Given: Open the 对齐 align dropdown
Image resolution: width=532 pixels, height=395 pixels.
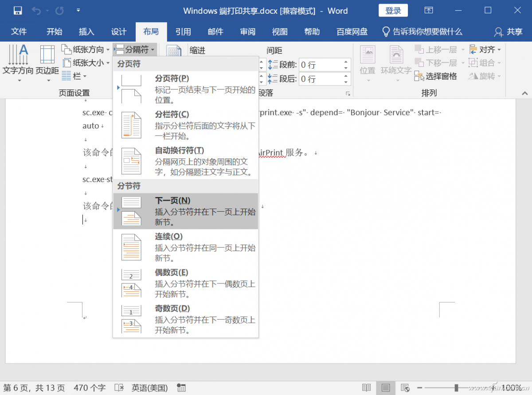Looking at the screenshot, I should pos(485,50).
